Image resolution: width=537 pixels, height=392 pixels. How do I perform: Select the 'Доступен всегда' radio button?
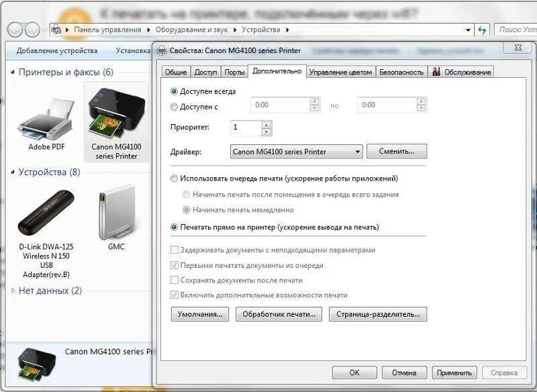point(174,91)
